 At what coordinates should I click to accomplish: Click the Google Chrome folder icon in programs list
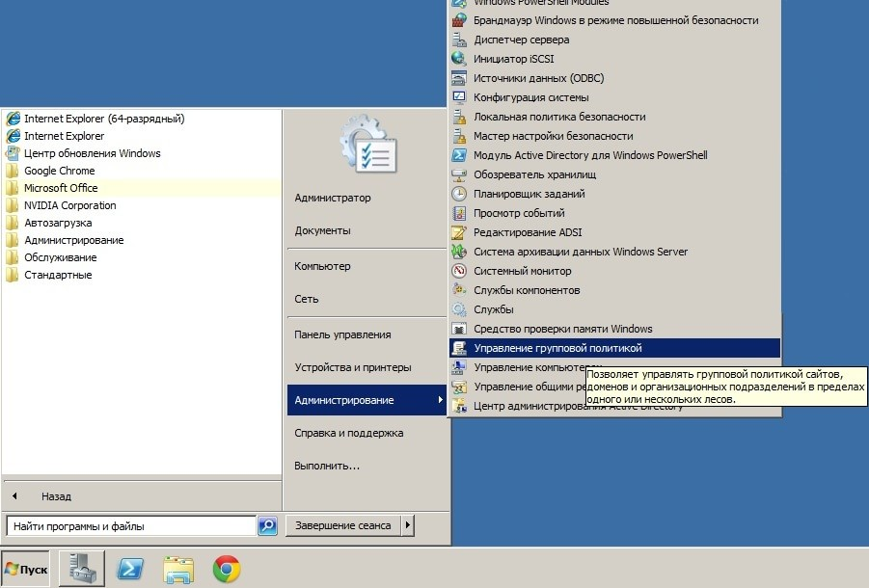pyautogui.click(x=13, y=171)
